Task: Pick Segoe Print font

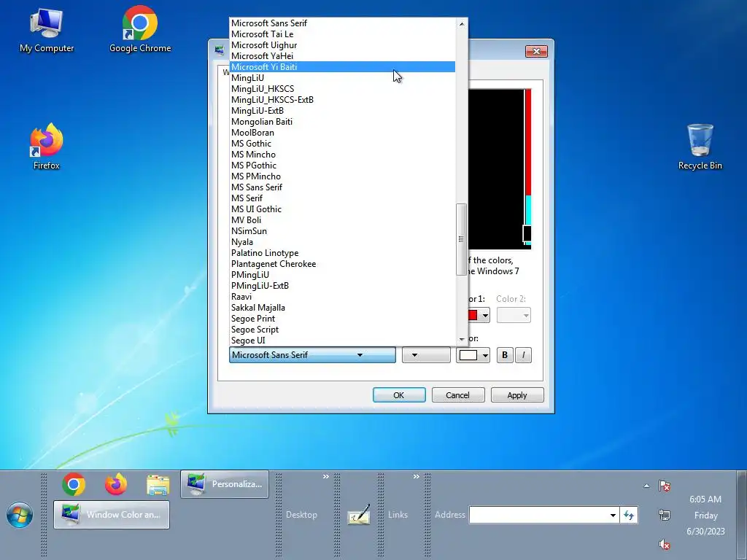Action: 342,319
